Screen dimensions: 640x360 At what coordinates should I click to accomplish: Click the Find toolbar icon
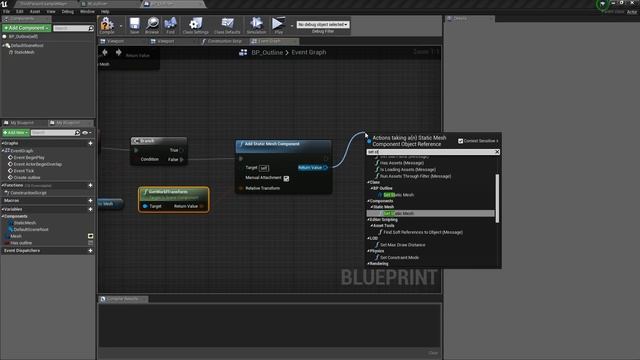pos(170,24)
